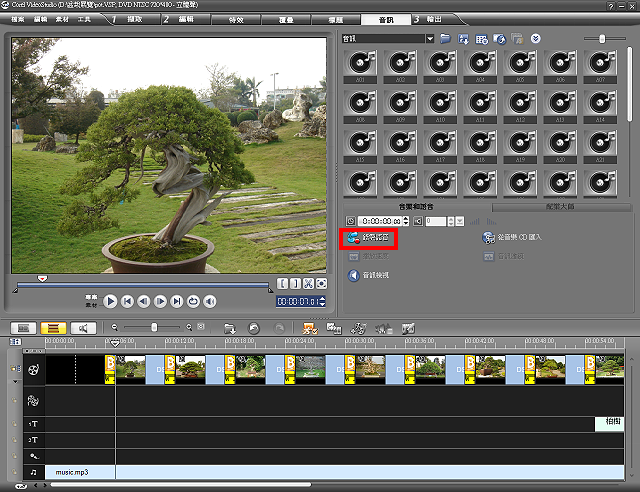Toggle ripple editing at timeline corner
The width and height of the screenshot is (640, 492).
click(16, 341)
